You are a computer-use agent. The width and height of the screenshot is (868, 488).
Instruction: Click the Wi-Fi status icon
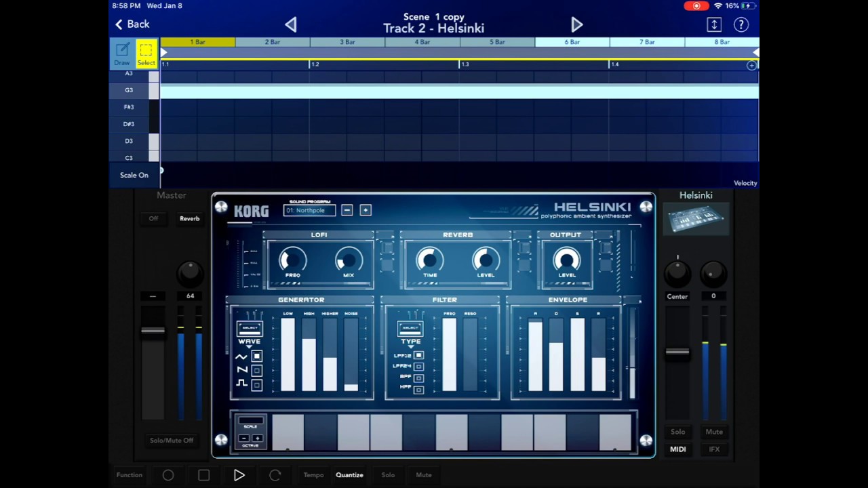[717, 5]
